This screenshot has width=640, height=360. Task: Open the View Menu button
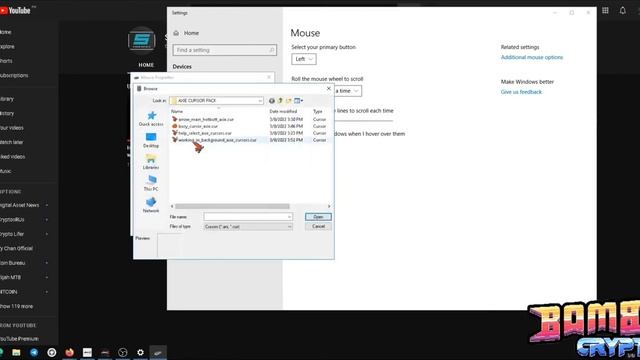(298, 100)
